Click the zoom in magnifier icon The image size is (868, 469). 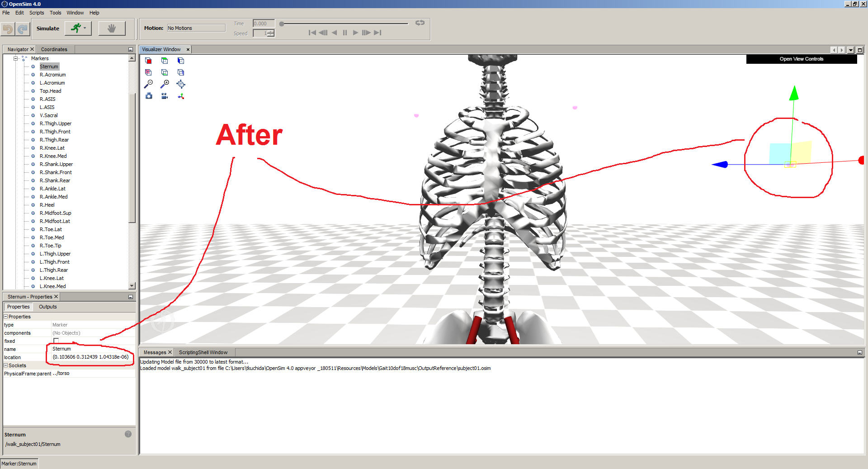pyautogui.click(x=165, y=84)
